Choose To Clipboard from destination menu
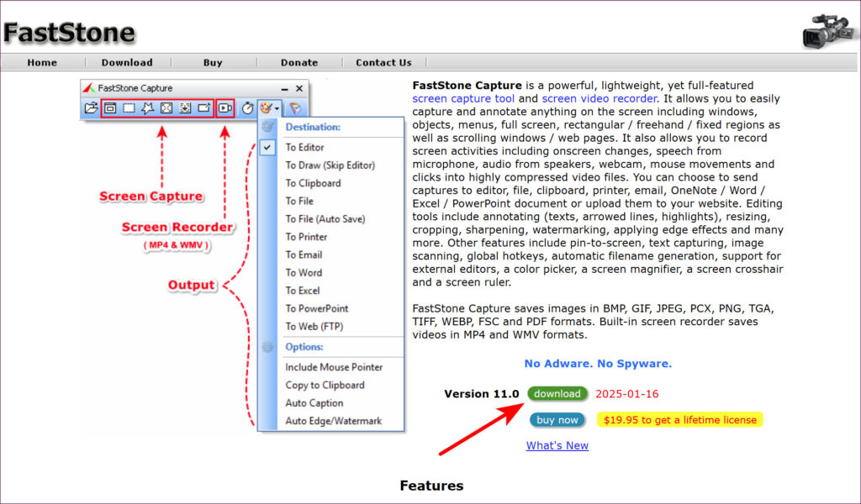 point(313,183)
